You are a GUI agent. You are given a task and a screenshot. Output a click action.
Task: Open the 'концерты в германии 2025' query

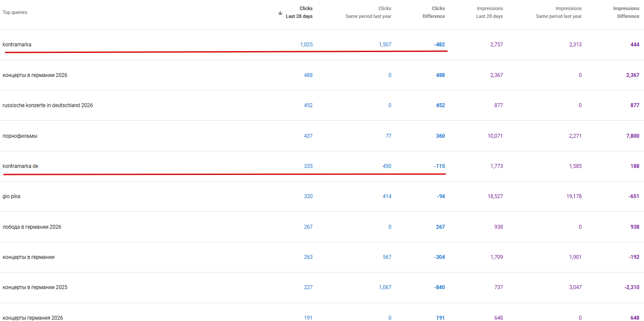point(35,287)
